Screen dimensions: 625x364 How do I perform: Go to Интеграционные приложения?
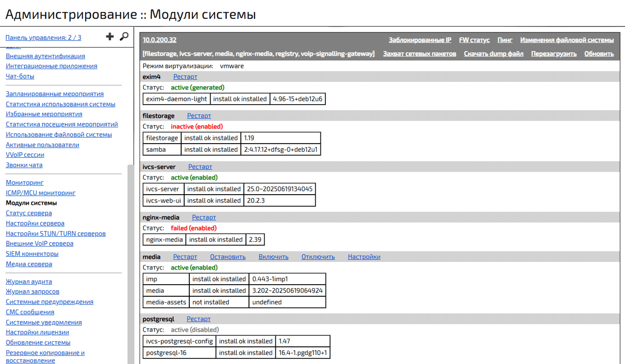click(x=52, y=66)
